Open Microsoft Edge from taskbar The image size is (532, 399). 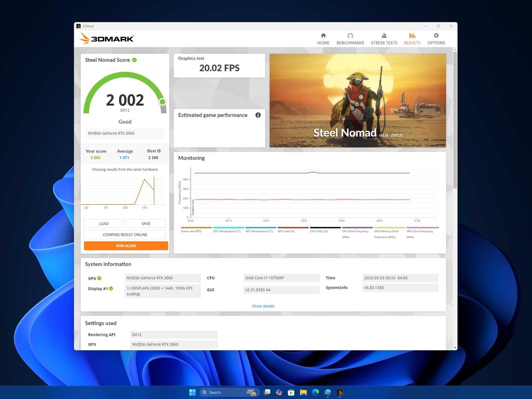coord(316,392)
